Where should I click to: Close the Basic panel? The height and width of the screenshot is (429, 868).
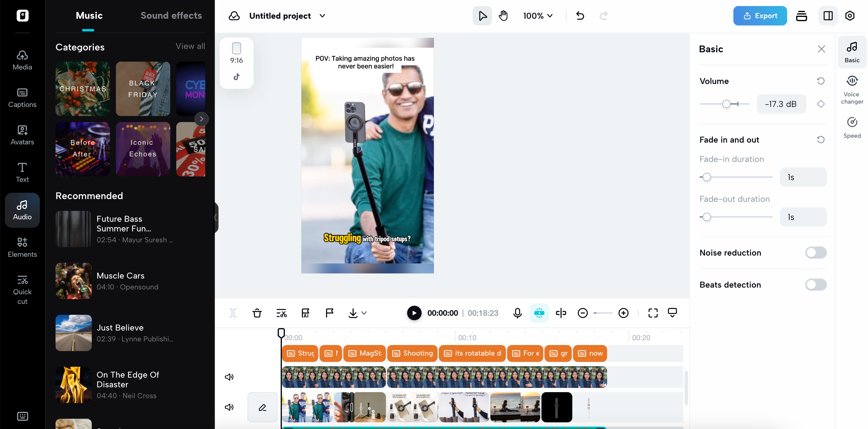822,49
